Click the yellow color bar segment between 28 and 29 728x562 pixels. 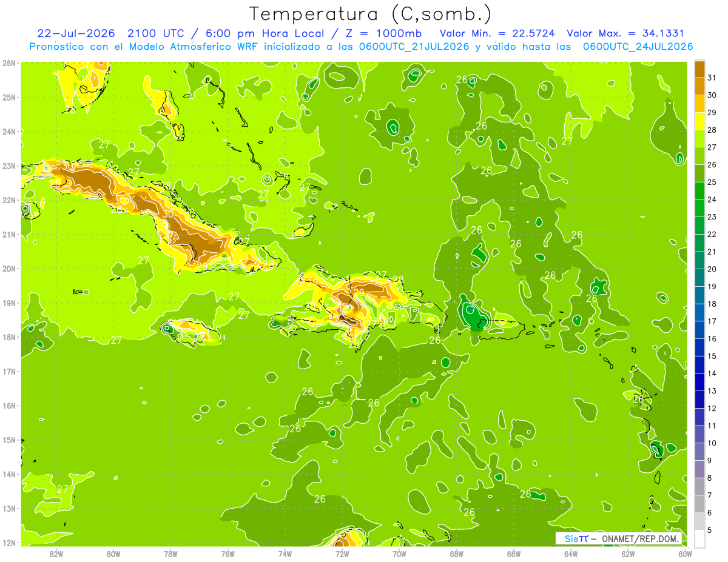tap(699, 121)
